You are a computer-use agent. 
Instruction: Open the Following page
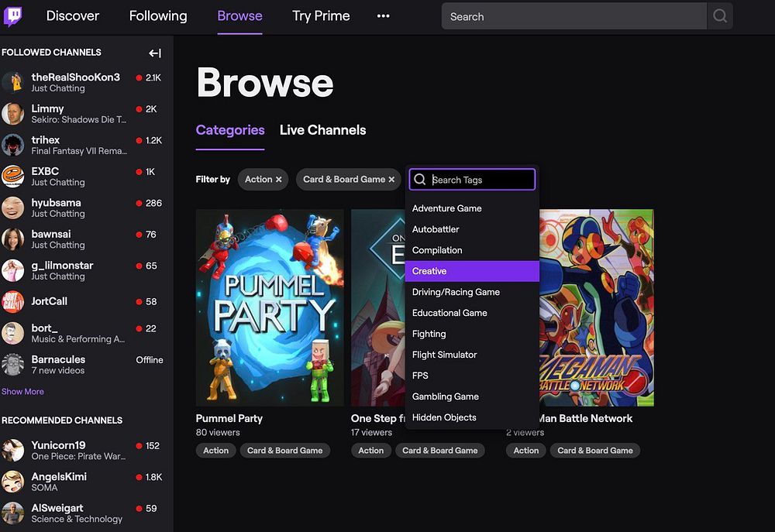pyautogui.click(x=158, y=15)
